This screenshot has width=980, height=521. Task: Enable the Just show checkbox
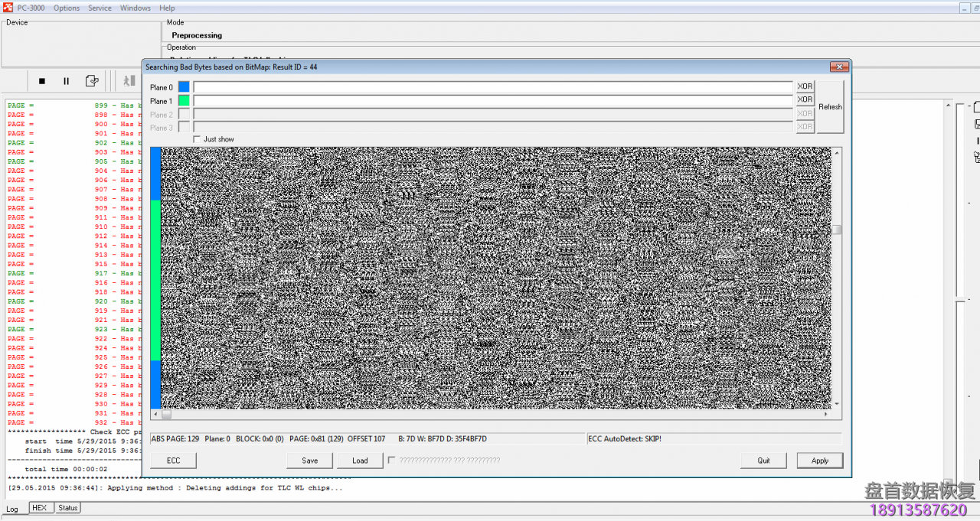(x=197, y=139)
